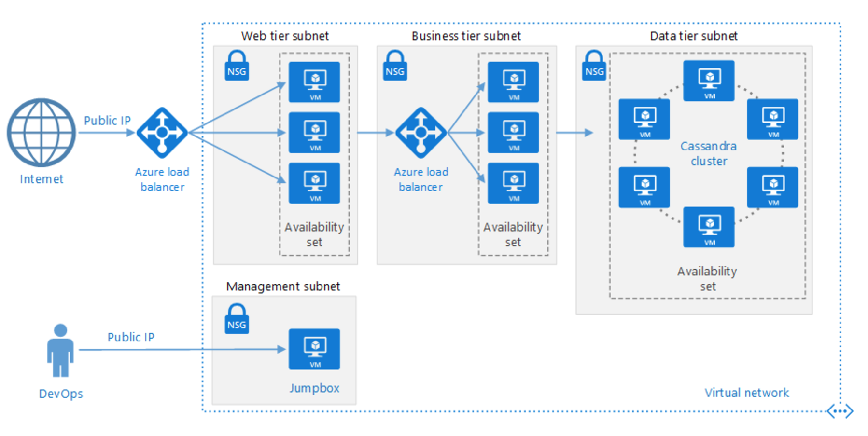The width and height of the screenshot is (868, 436).
Task: Select the bottom VM in Business tier availability set
Action: [x=513, y=183]
